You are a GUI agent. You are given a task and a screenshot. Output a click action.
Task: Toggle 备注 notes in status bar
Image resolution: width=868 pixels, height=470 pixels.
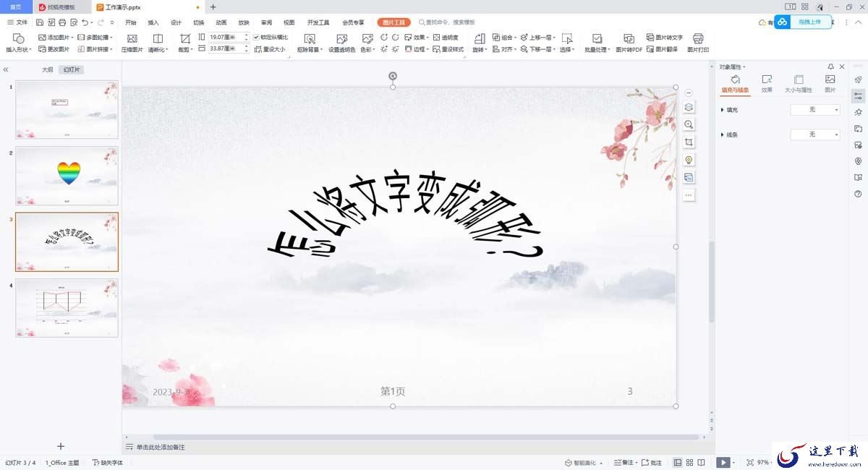(x=624, y=462)
